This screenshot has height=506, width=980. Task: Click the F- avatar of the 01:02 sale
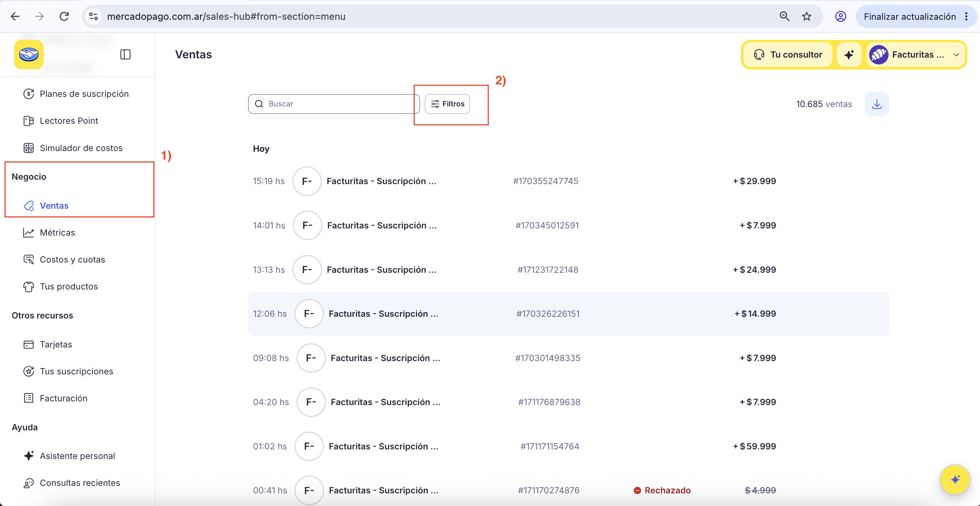point(309,446)
